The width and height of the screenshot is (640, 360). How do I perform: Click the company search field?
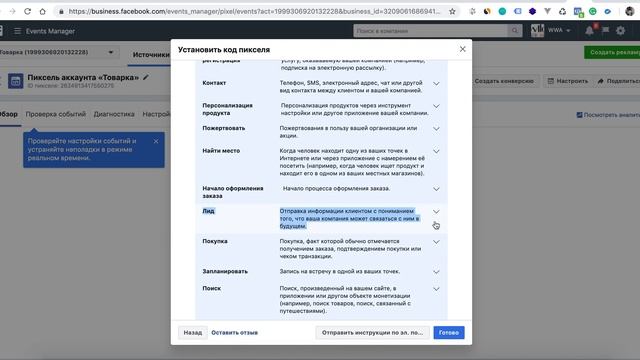tap(431, 31)
